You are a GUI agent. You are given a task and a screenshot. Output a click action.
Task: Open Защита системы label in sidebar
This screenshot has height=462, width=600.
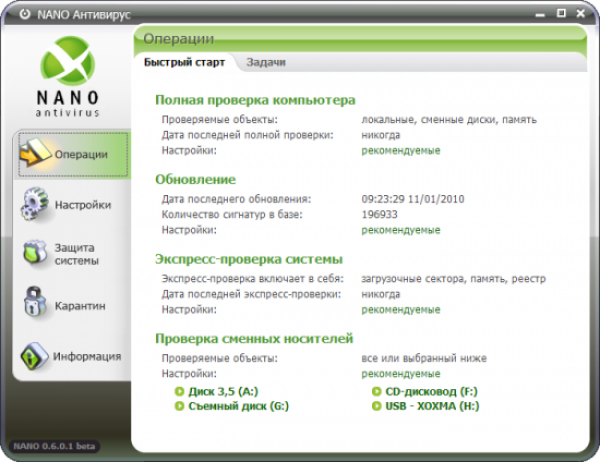pos(77,254)
